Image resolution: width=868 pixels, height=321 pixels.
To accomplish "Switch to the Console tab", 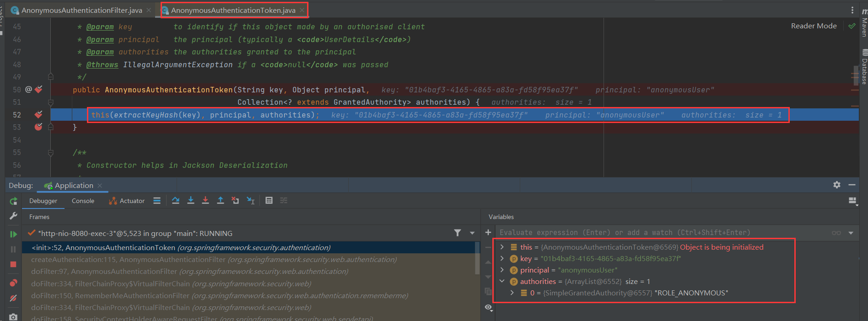I will coord(83,201).
